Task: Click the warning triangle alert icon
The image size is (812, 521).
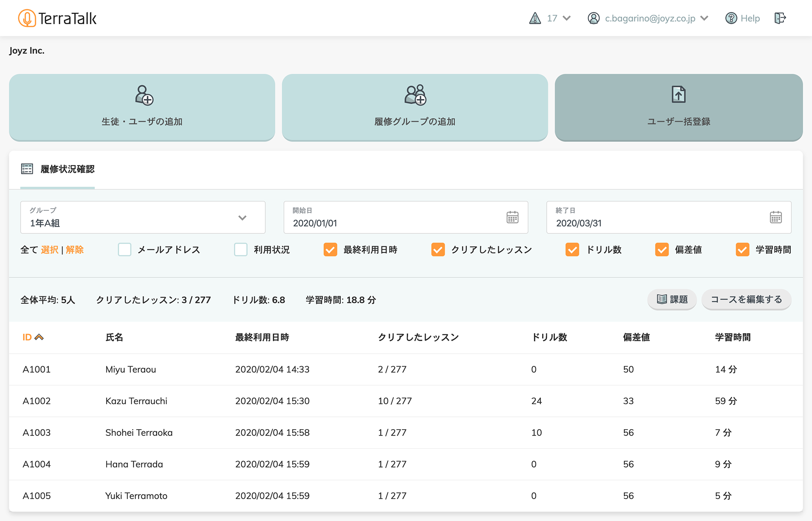Action: tap(535, 18)
